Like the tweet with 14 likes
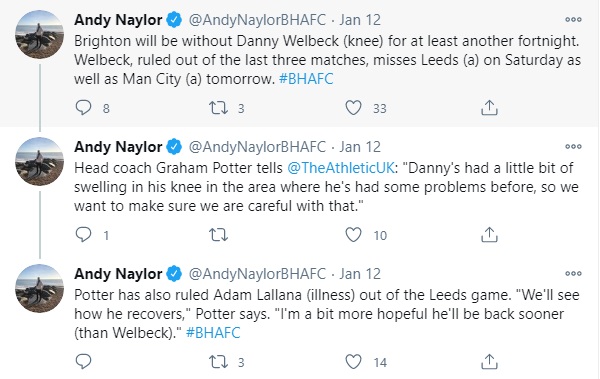 point(353,362)
